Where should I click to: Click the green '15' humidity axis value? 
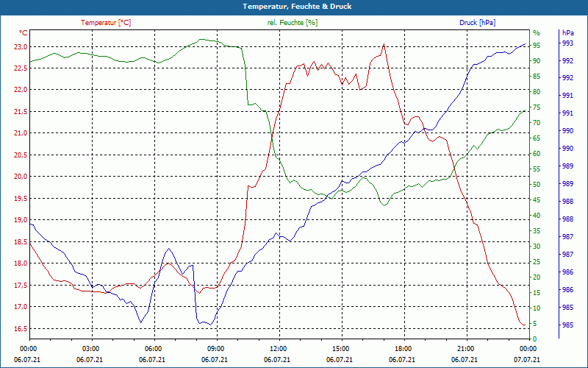coord(537,292)
